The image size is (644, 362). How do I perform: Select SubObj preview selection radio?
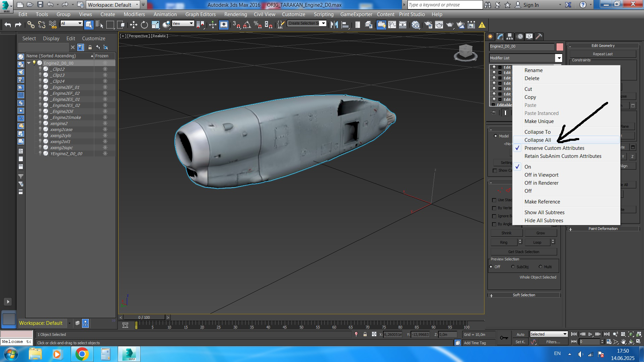click(x=513, y=267)
